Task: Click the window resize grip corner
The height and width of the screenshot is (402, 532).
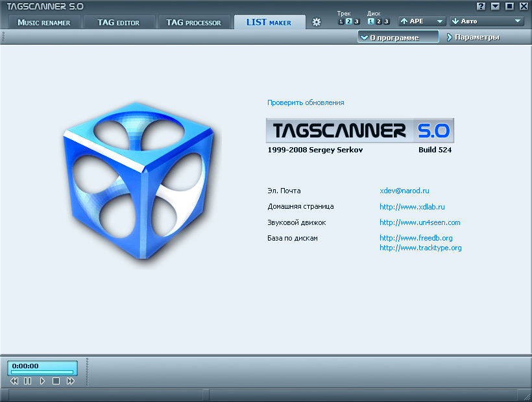Action: point(527,397)
